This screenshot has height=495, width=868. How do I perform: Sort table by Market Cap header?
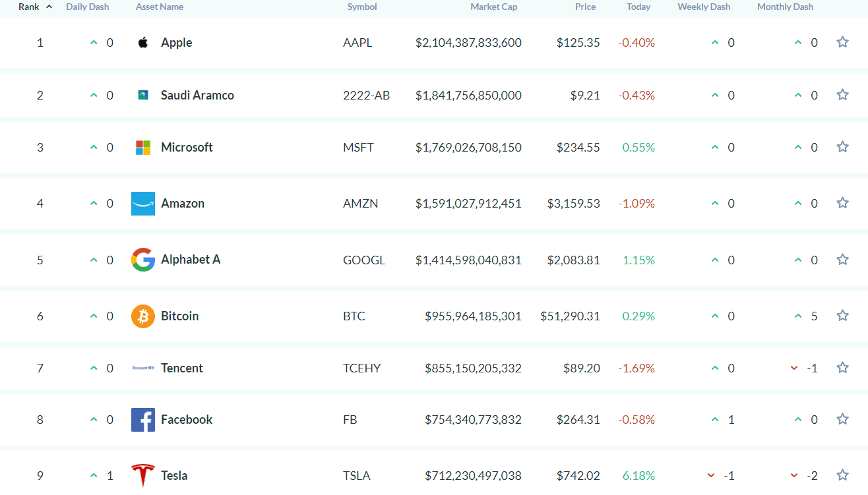pyautogui.click(x=493, y=7)
